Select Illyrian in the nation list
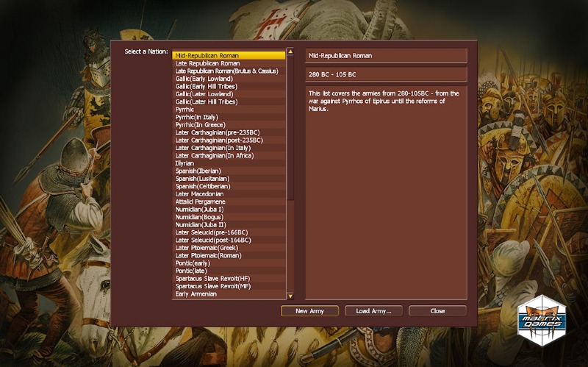The height and width of the screenshot is (367, 588). (x=228, y=163)
